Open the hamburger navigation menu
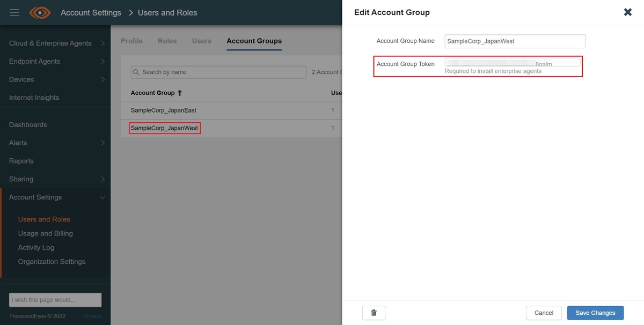 pyautogui.click(x=14, y=12)
